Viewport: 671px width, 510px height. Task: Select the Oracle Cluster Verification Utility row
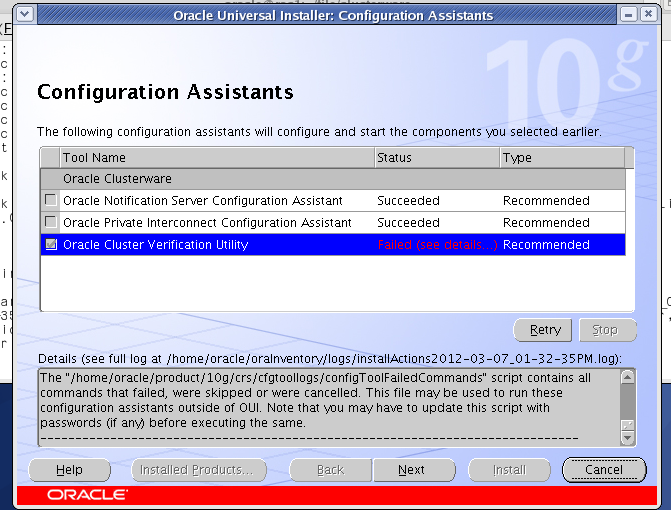[x=333, y=244]
